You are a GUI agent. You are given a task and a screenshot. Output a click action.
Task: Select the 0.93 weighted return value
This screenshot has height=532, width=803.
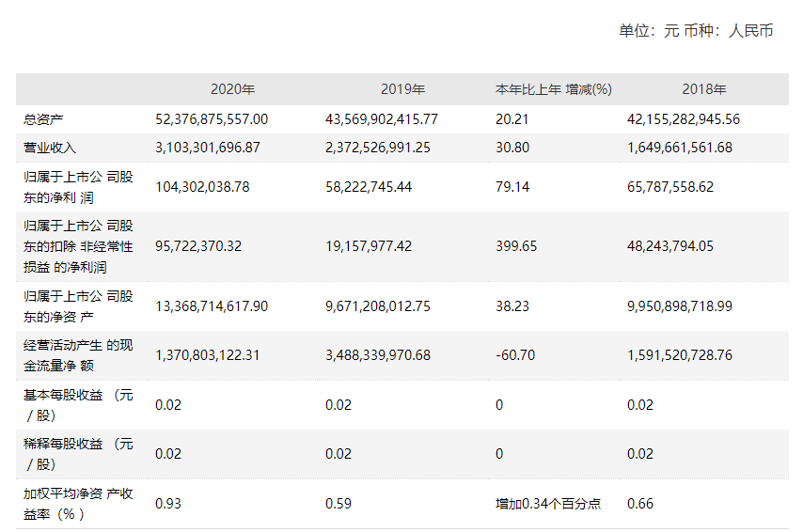tap(168, 504)
